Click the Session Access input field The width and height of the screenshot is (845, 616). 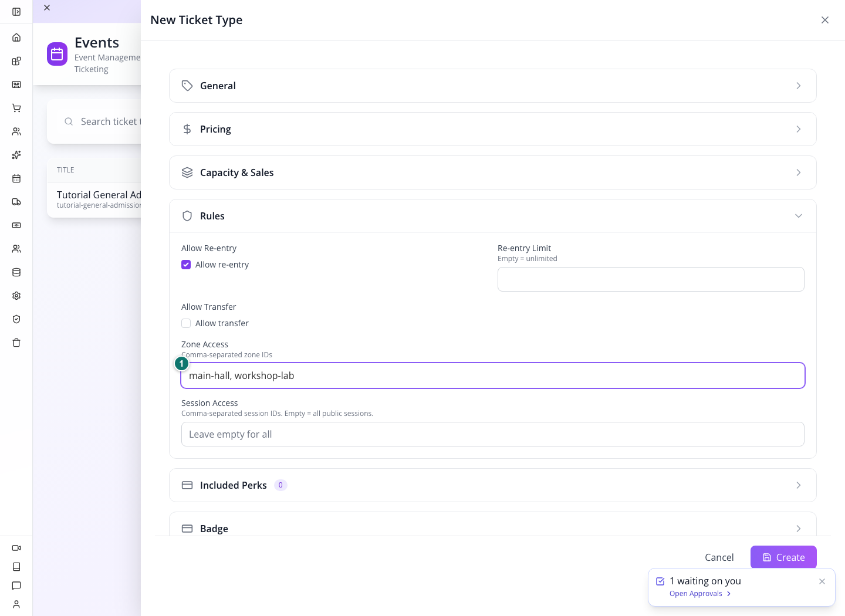coord(493,434)
